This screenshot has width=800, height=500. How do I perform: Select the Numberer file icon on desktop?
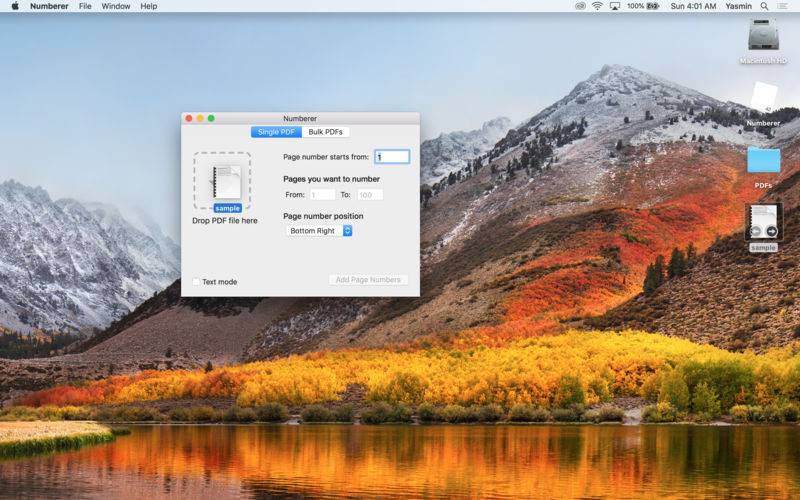pos(763,100)
